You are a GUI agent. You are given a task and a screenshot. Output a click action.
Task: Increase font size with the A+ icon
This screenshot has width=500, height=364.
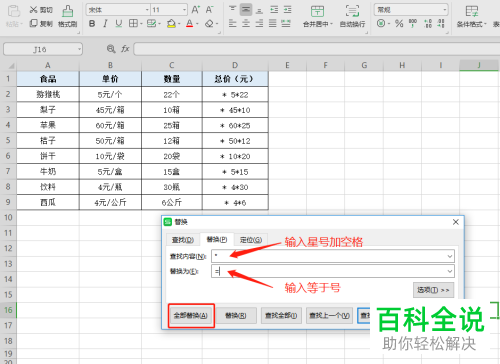pos(196,10)
